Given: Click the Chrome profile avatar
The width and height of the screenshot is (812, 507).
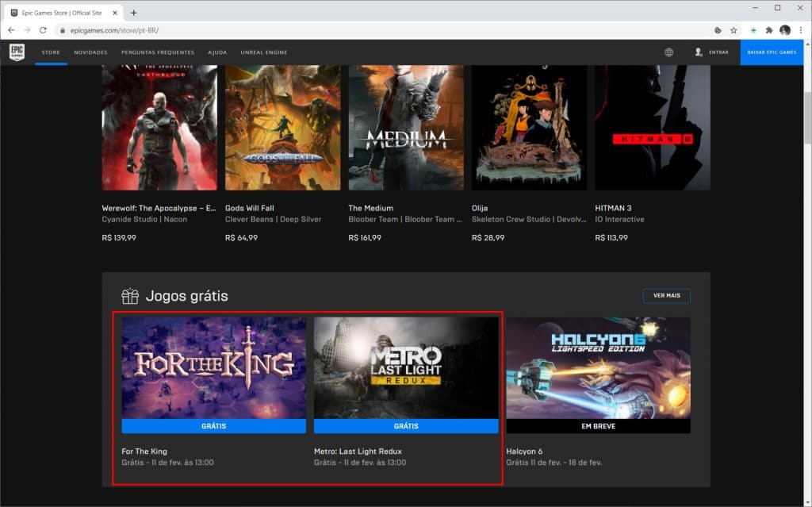Looking at the screenshot, I should click(x=785, y=31).
